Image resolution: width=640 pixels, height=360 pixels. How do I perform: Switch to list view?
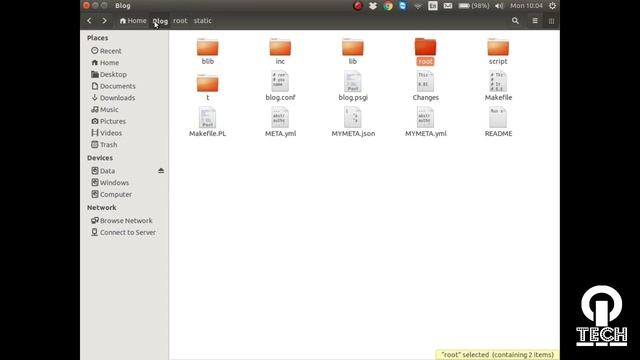(535, 21)
